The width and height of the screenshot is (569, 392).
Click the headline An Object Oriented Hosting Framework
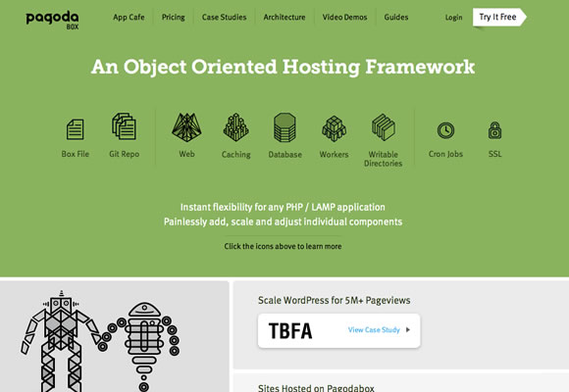point(284,67)
